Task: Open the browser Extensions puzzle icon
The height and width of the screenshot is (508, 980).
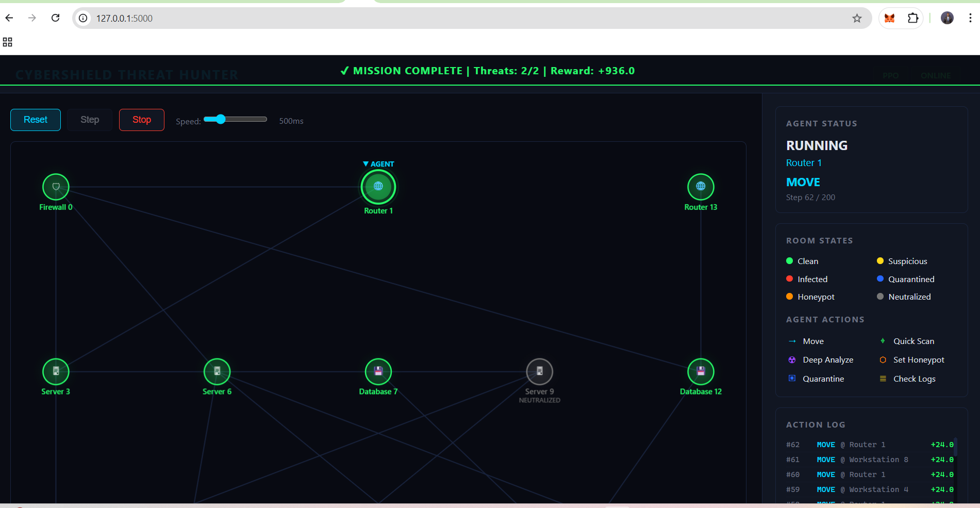Action: click(x=913, y=19)
